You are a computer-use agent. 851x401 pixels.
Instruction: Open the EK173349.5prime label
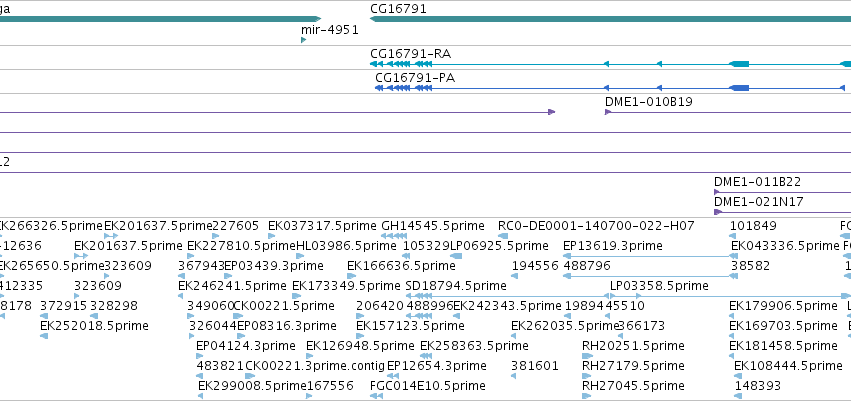346,285
